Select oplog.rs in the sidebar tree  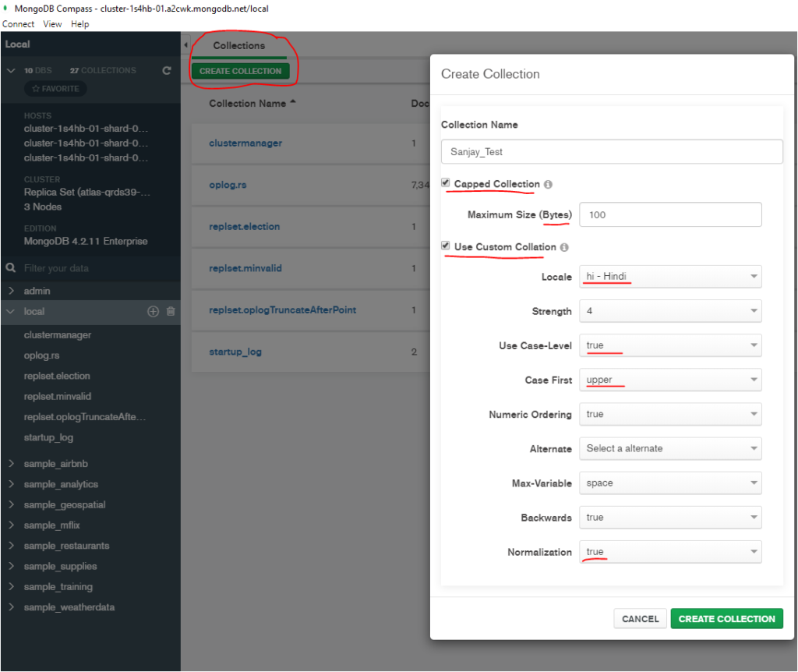coord(42,355)
